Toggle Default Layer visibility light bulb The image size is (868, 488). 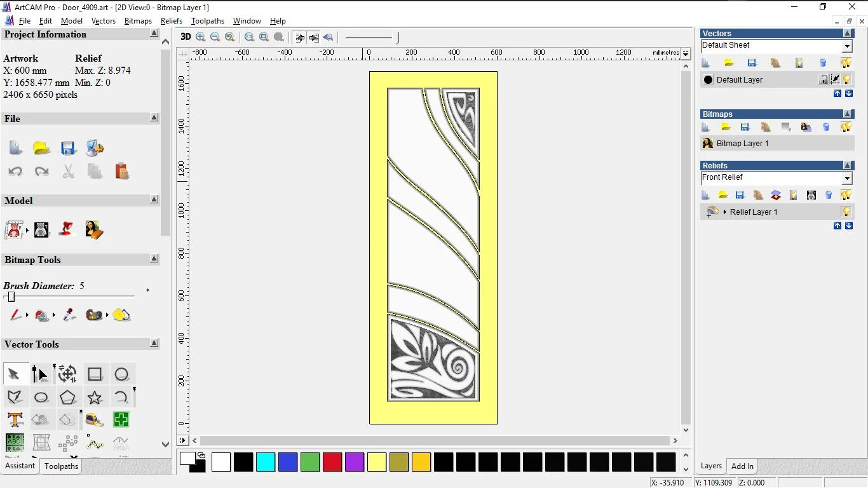pos(847,79)
